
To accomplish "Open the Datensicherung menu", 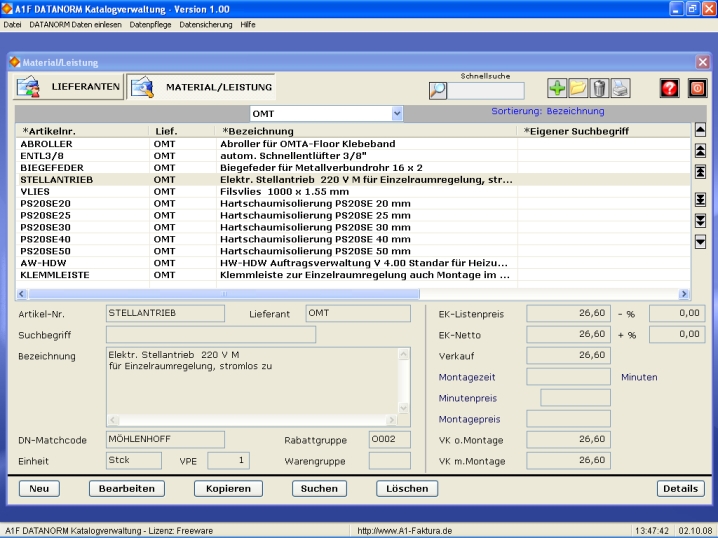I will click(206, 24).
